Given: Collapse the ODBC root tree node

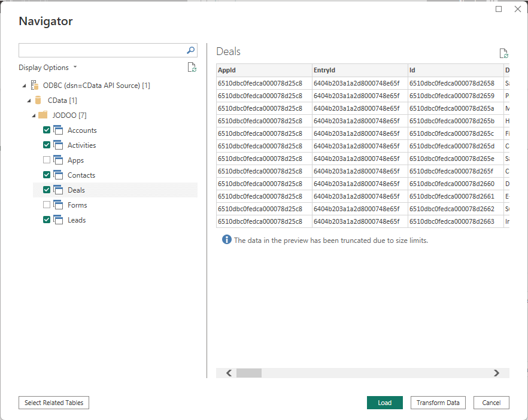Looking at the screenshot, I should coord(23,86).
